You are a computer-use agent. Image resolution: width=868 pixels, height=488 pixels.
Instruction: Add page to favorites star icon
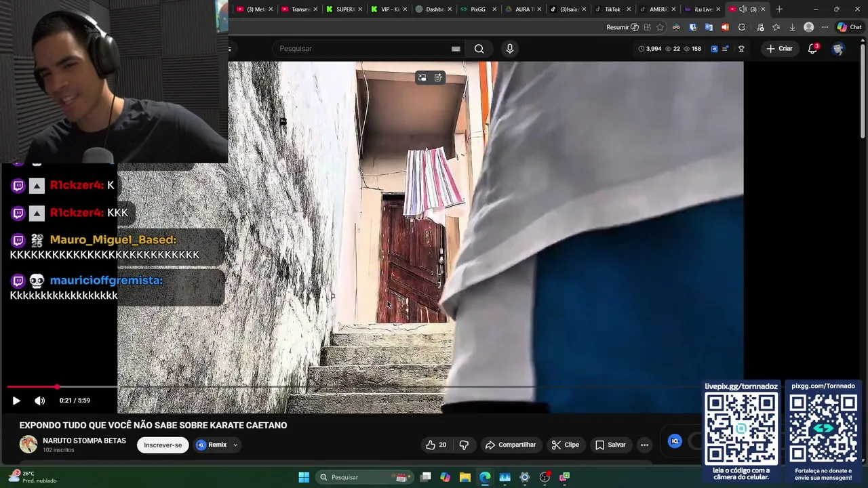(660, 27)
